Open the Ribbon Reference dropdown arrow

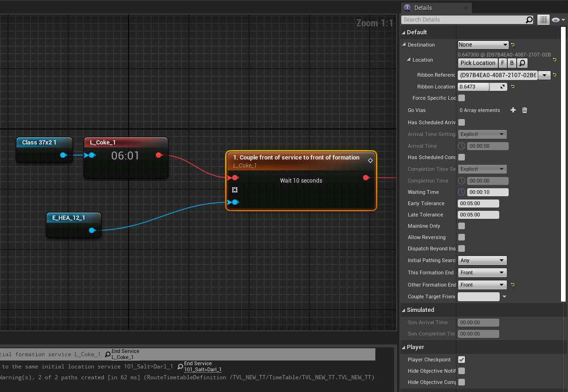click(x=545, y=75)
